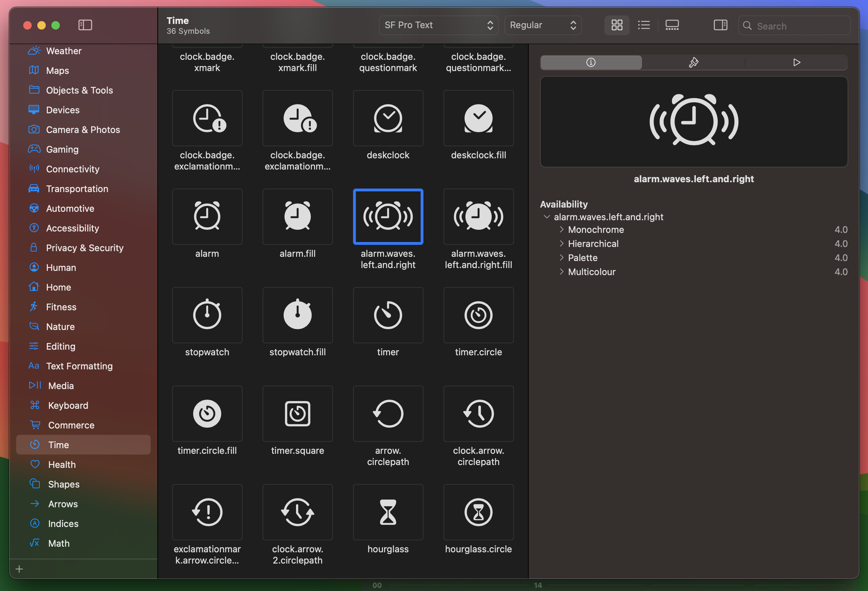Viewport: 868px width, 591px height.
Task: Select the Human category
Action: (x=83, y=268)
